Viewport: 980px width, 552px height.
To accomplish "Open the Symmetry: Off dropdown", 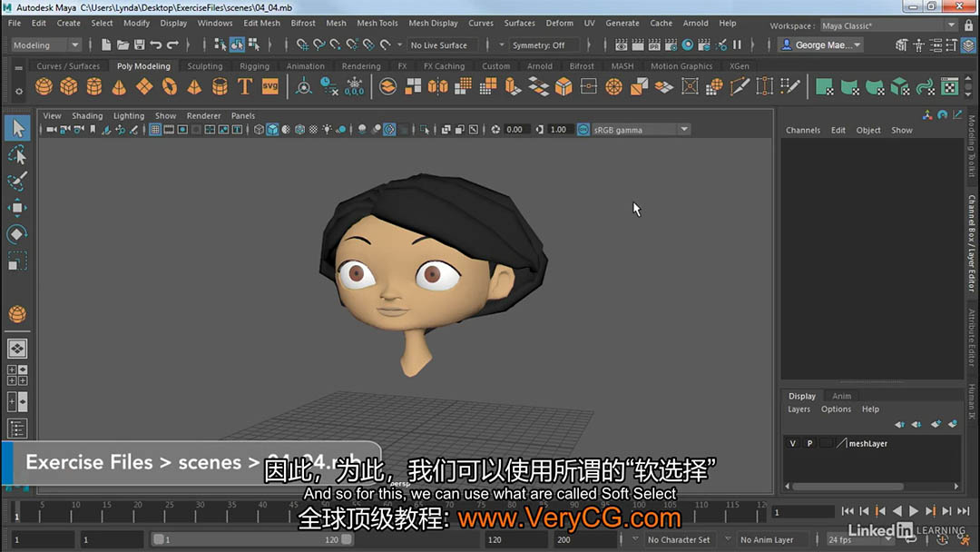I will coord(544,45).
